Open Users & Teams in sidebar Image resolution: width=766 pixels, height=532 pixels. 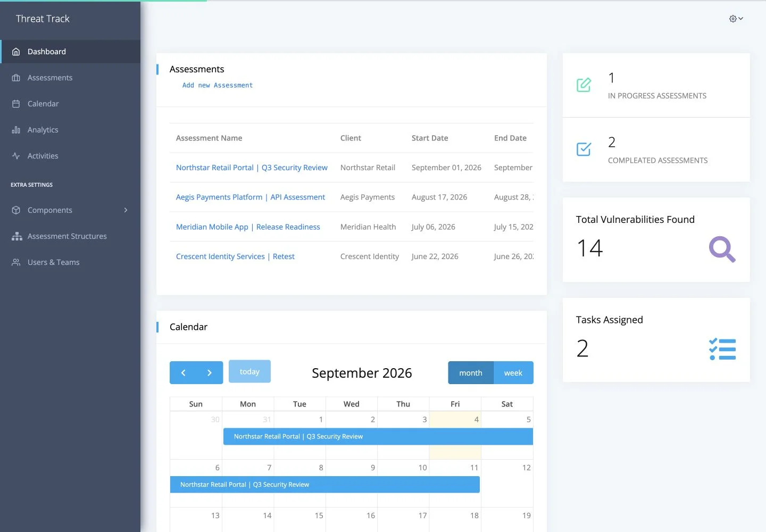tap(70, 262)
